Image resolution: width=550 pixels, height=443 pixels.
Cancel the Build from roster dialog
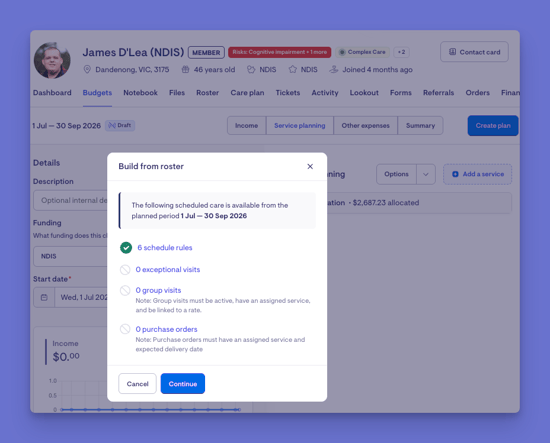click(x=138, y=384)
